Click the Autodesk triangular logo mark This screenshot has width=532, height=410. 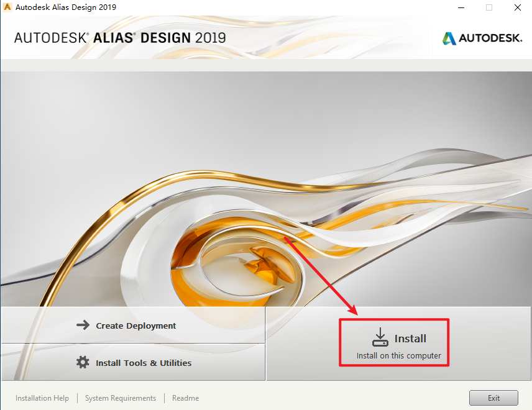(449, 39)
